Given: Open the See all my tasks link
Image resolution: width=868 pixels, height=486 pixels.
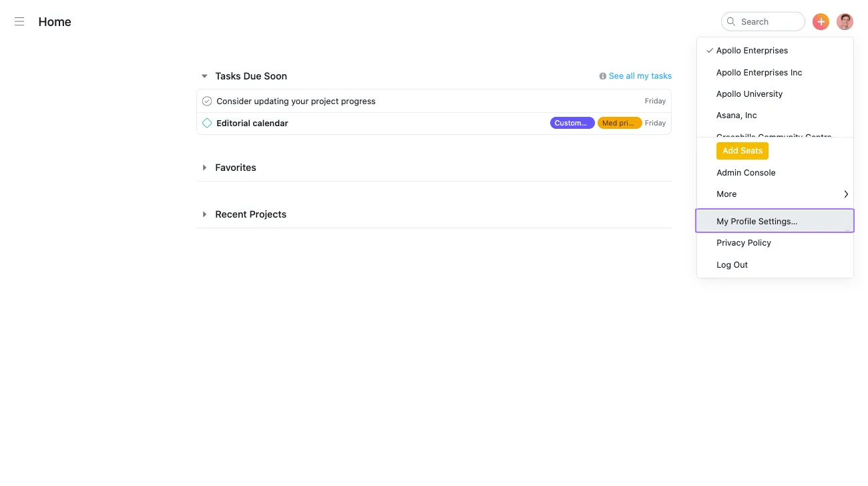Looking at the screenshot, I should [x=640, y=76].
